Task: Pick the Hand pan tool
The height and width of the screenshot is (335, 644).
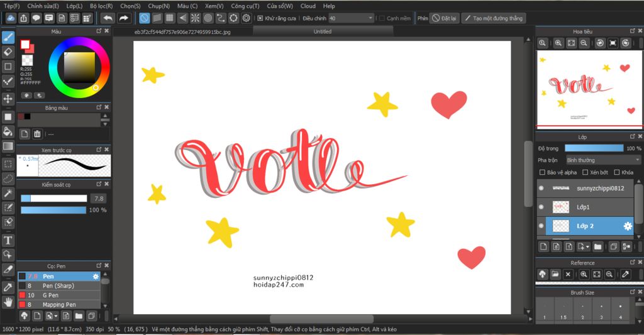Action: [x=8, y=302]
